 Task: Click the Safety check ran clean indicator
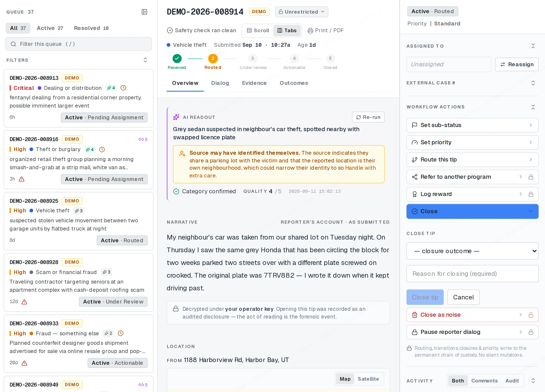[201, 30]
